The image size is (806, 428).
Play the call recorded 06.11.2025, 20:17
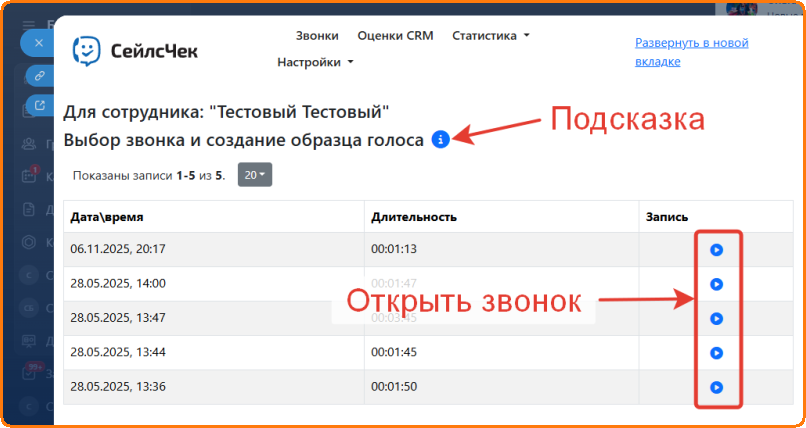(716, 250)
